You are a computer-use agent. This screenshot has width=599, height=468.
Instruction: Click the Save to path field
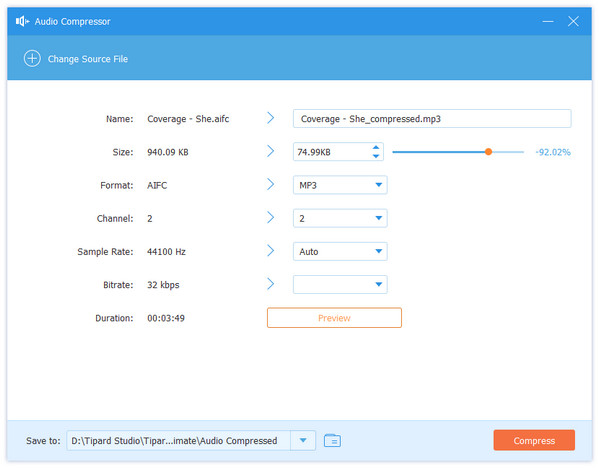[178, 440]
